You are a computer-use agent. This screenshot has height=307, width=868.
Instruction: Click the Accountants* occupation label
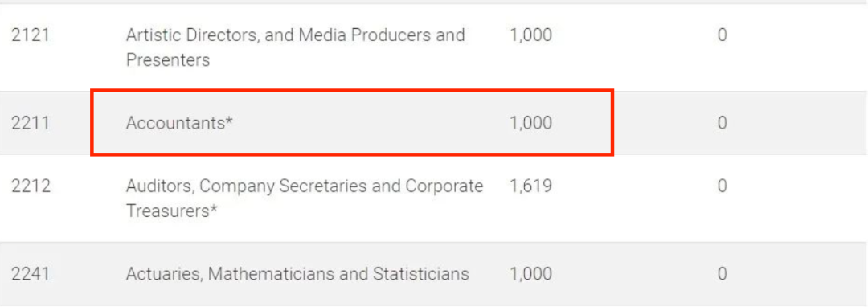pyautogui.click(x=179, y=123)
